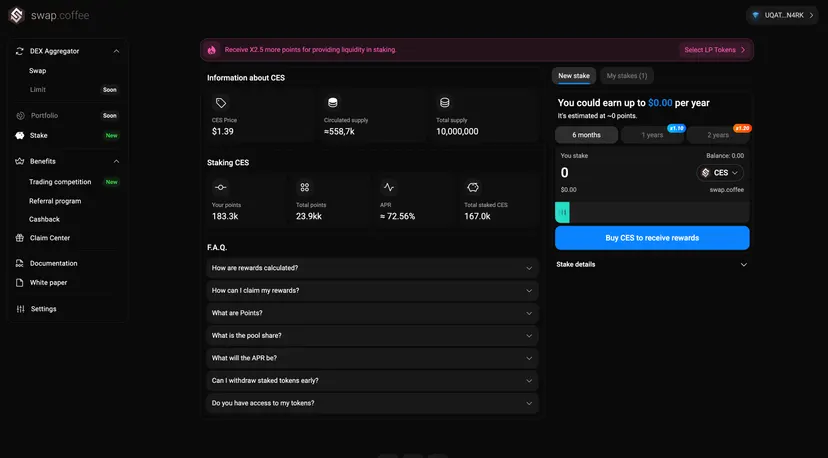The image size is (828, 458).
Task: Click the Balance: 0.00 text
Action: (x=725, y=156)
